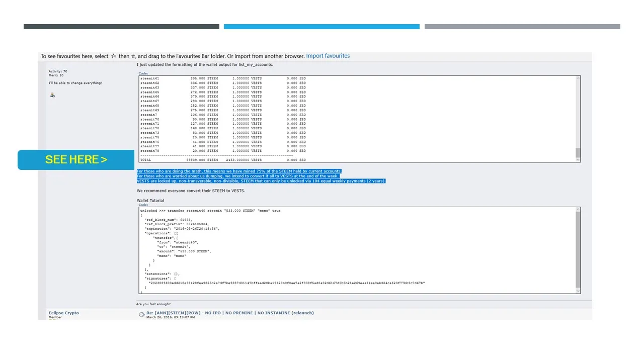
Task: Click the highlighted line about worried about us dumping
Action: (x=238, y=176)
